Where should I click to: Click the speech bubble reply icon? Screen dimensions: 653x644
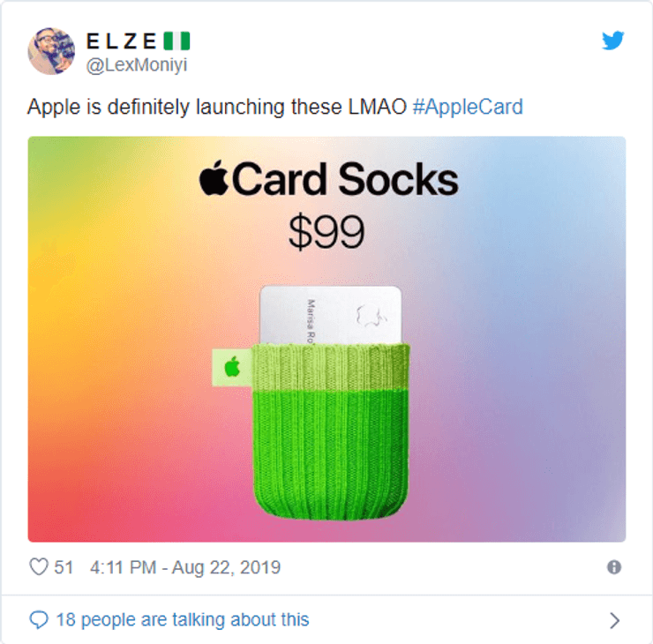39,620
